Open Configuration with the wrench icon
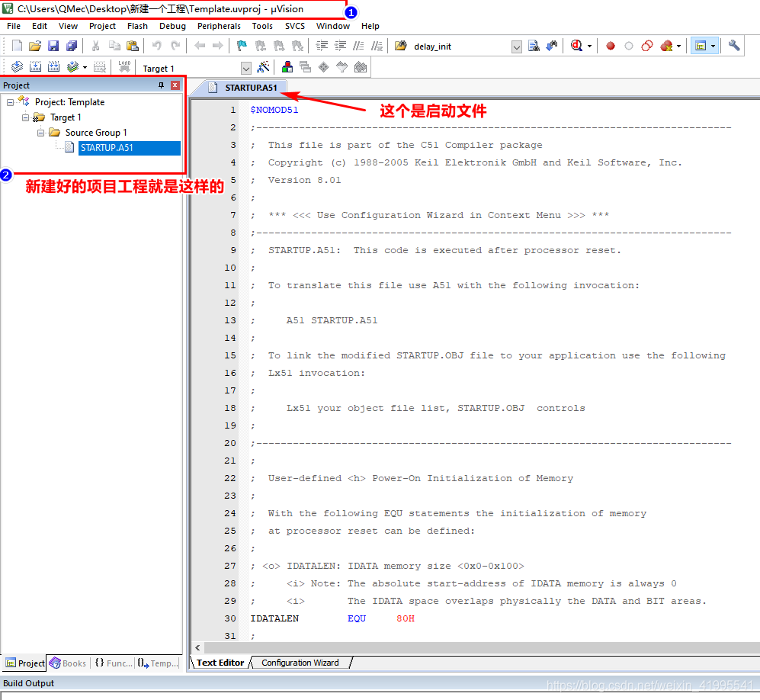The height and width of the screenshot is (700, 760). pos(734,46)
